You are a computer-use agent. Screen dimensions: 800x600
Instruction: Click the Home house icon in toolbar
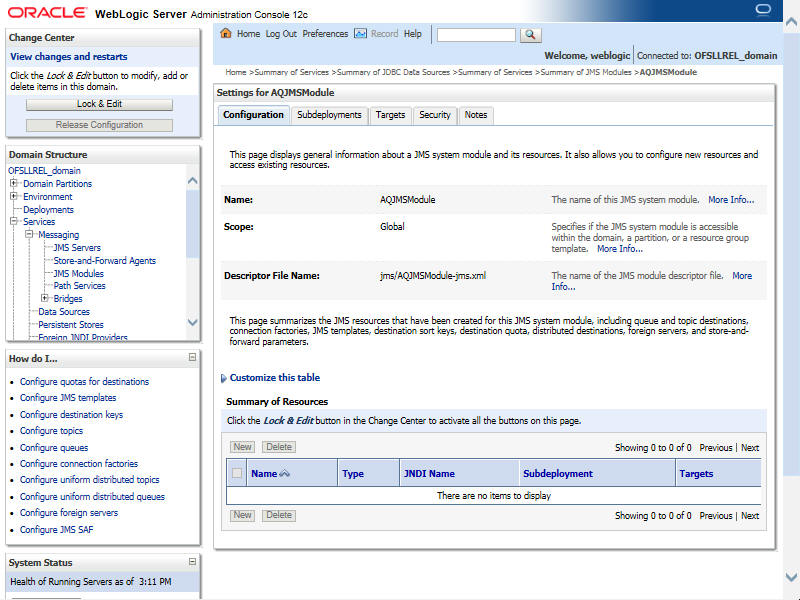click(226, 34)
